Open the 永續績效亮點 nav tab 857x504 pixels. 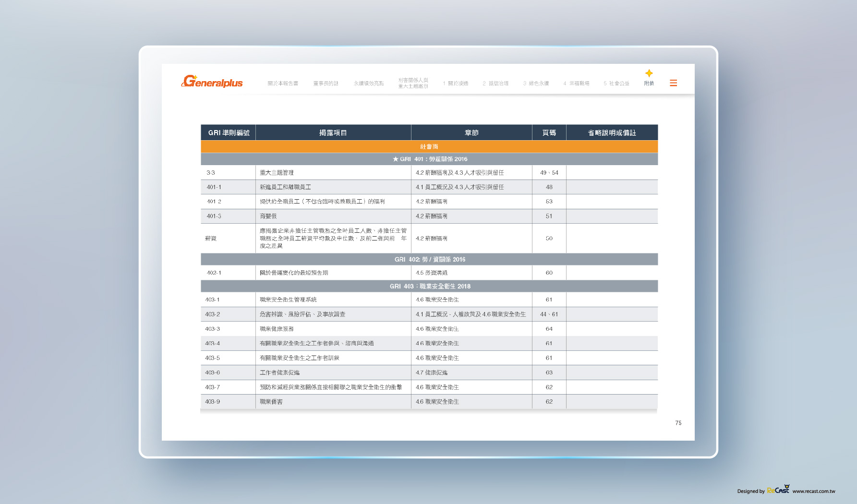pos(369,84)
